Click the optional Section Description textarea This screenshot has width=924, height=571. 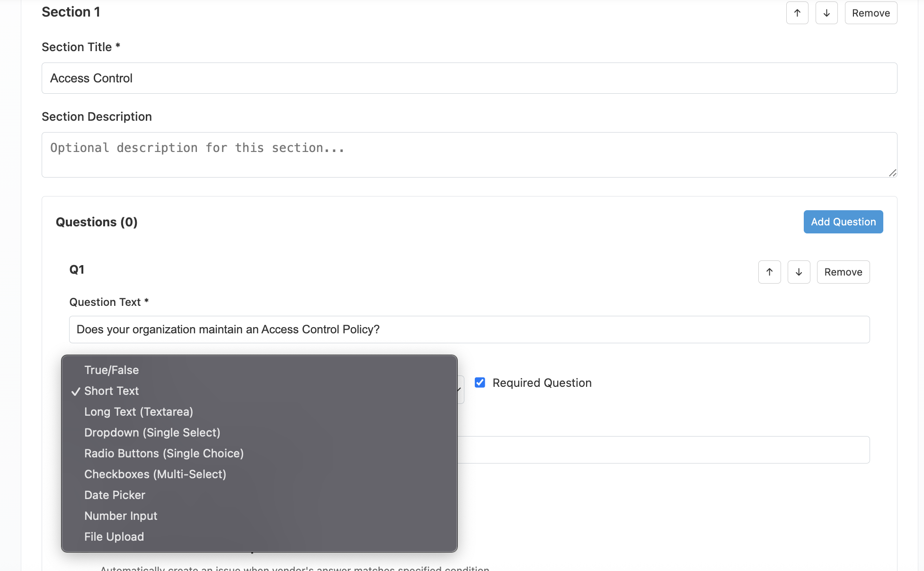pos(469,154)
